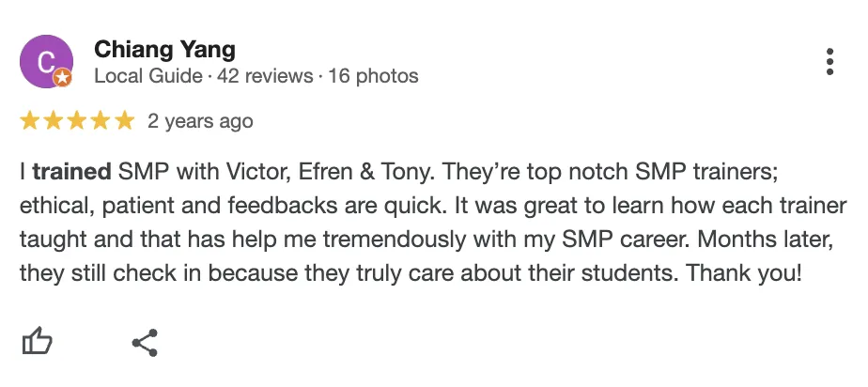Click the fourth yellow rating star
Viewport: 868px width, 387px height.
coord(101,120)
